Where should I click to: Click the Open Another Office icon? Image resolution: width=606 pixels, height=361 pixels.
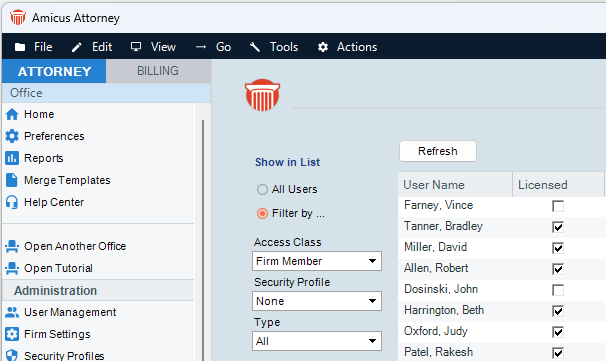coord(12,246)
